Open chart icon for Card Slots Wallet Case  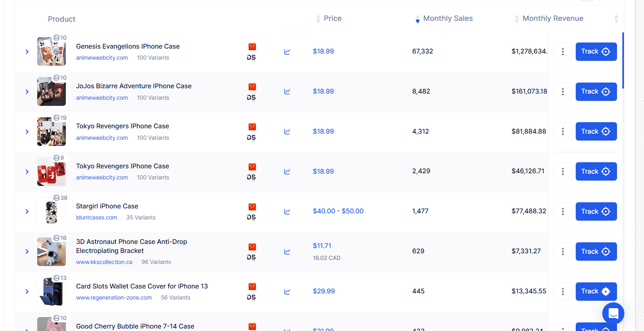point(287,292)
